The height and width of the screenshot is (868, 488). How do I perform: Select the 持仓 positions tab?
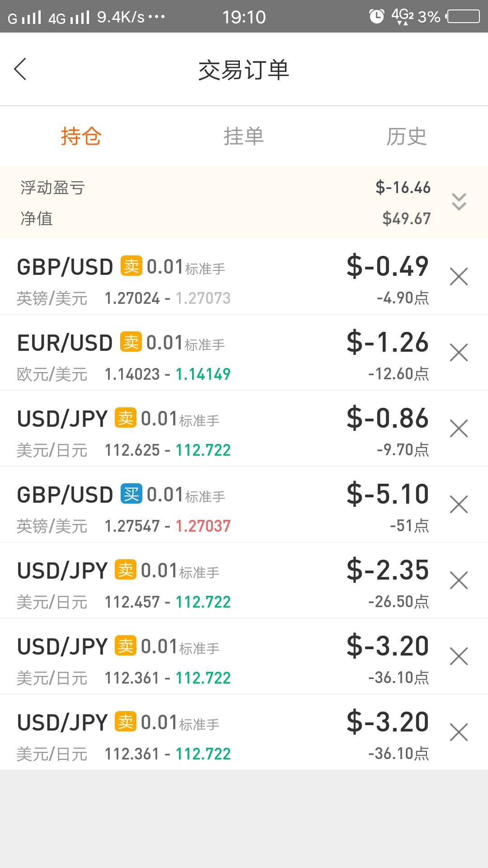[x=81, y=136]
